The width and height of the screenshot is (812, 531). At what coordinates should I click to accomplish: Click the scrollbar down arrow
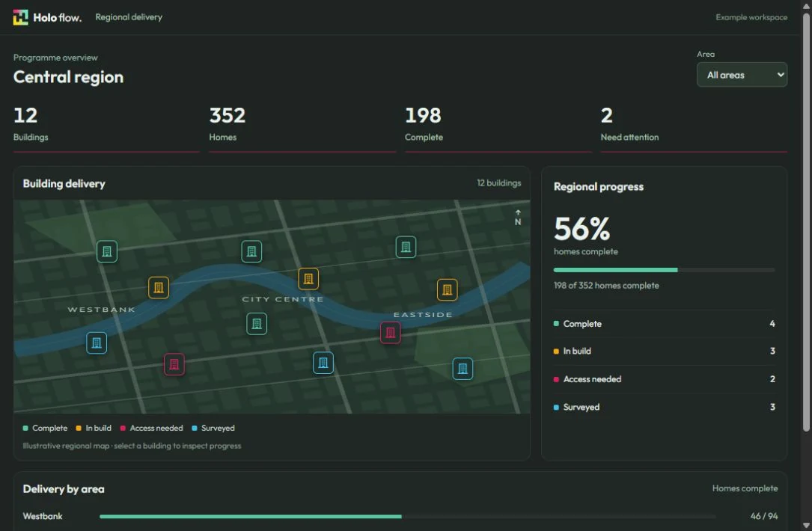pos(806,526)
